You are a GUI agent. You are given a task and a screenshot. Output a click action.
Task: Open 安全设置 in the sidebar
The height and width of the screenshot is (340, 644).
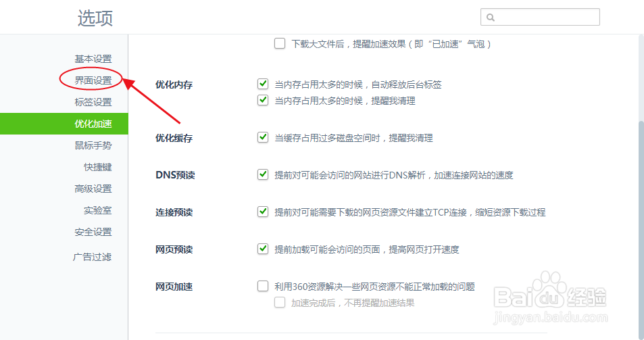pyautogui.click(x=93, y=232)
